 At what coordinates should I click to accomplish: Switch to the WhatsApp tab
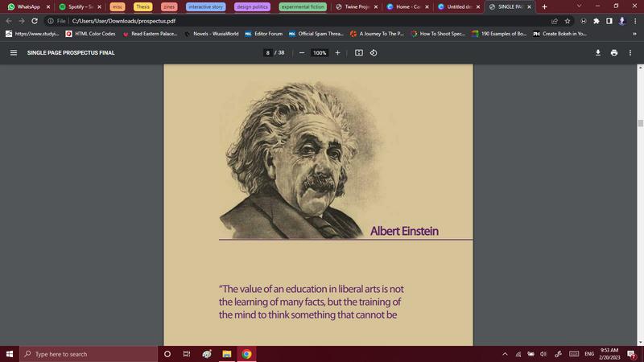[x=28, y=6]
